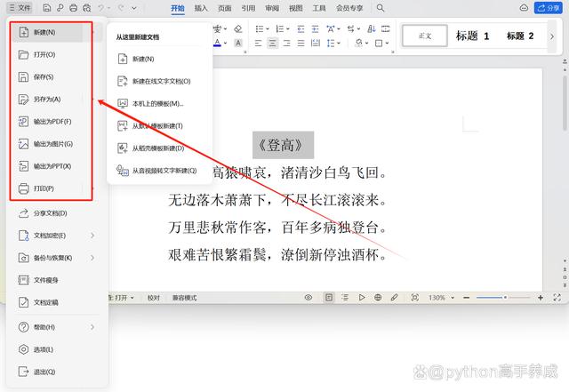This screenshot has height=392, width=569.
Task: Apply the 标题 1 style
Action: point(472,36)
